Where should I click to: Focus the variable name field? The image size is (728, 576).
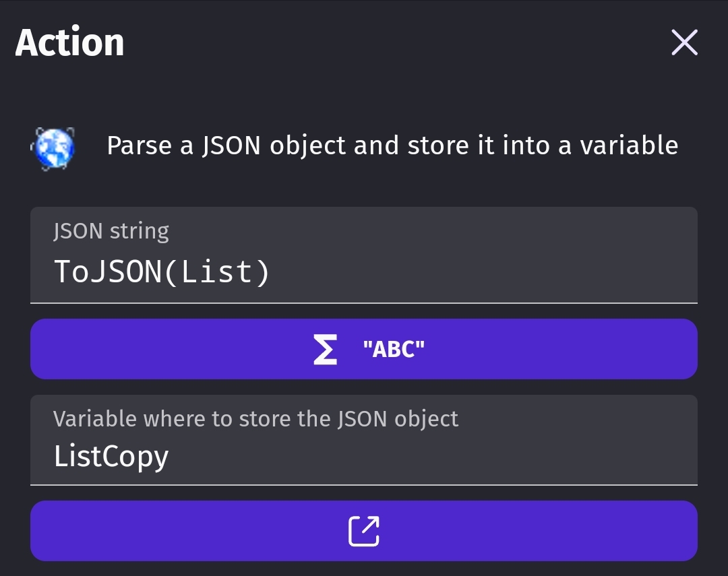(364, 441)
